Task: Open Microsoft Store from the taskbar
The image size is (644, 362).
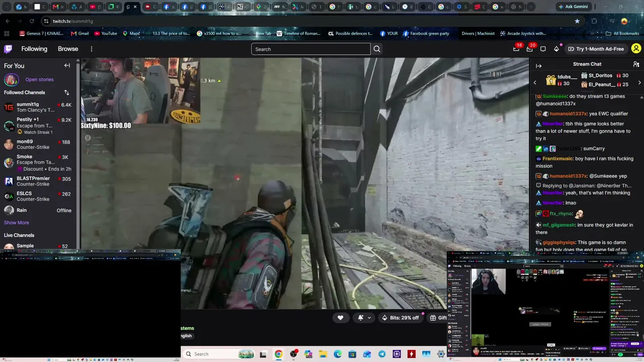Action: [x=352, y=354]
